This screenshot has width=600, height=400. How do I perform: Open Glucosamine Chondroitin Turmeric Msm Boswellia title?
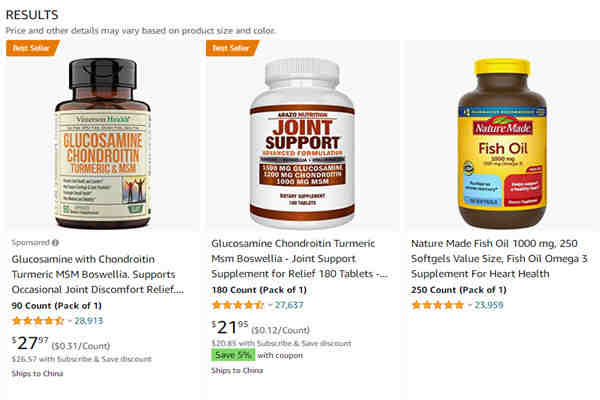click(x=300, y=259)
